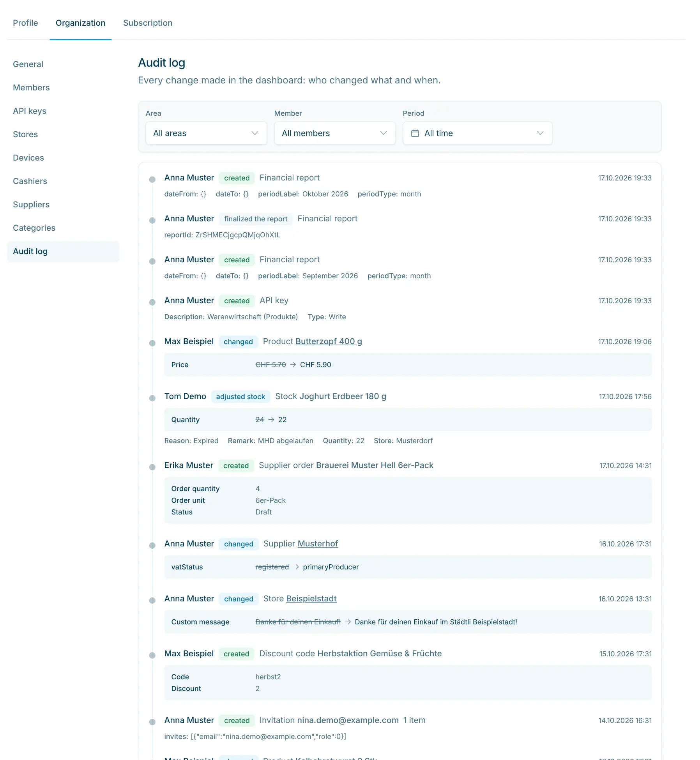The height and width of the screenshot is (760, 700).
Task: Open the All areas dropdown
Action: pyautogui.click(x=206, y=133)
